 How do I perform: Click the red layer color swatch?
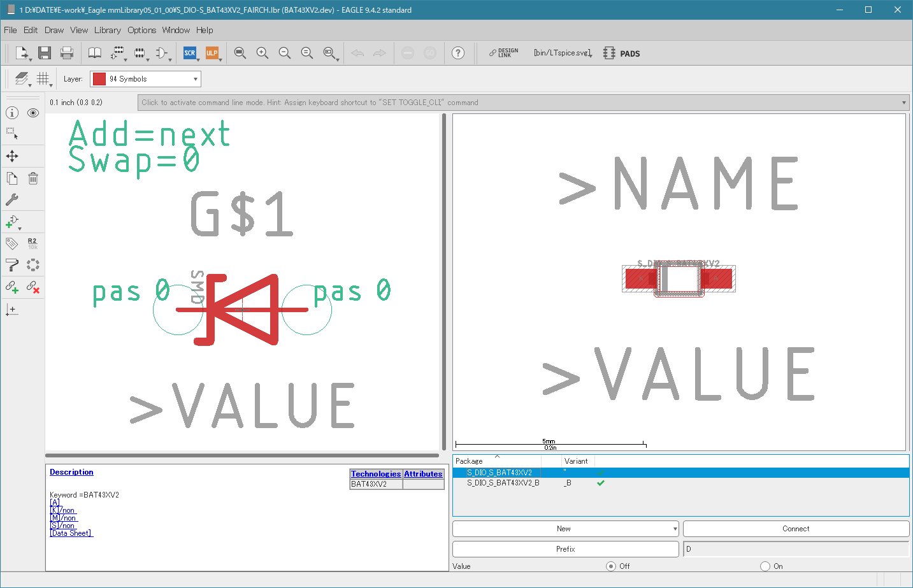pyautogui.click(x=99, y=79)
